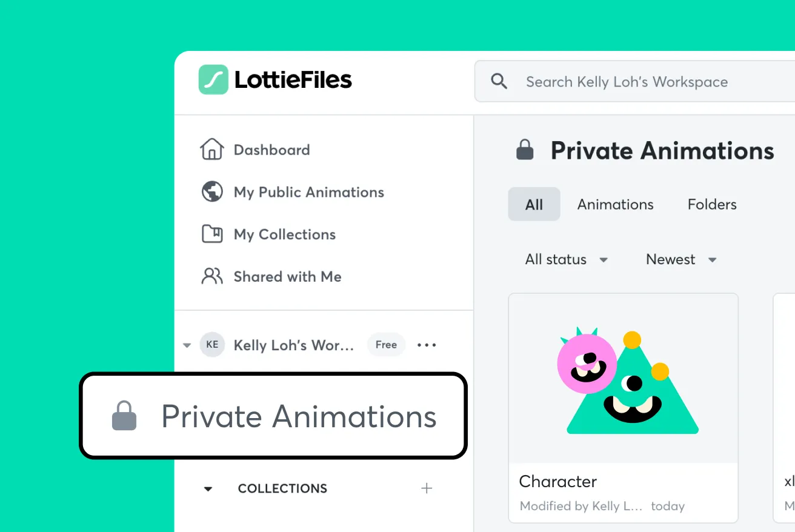Click the Shared with Me people icon
Screen dimensions: 795x532
(212, 276)
